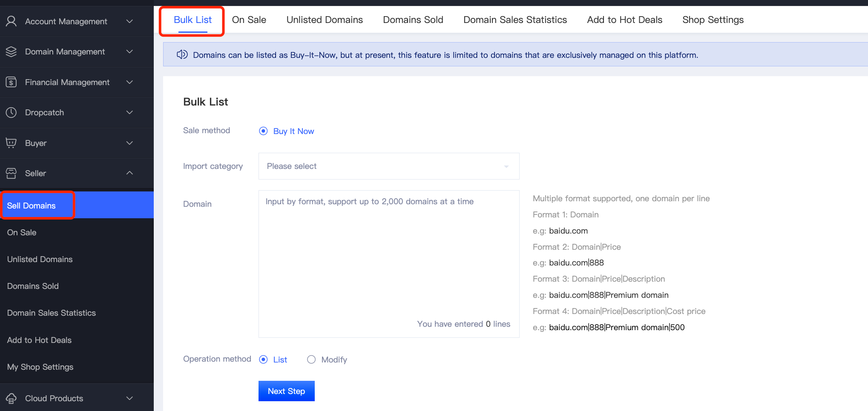This screenshot has height=411, width=868.
Task: Open the Import category dropdown
Action: [388, 166]
